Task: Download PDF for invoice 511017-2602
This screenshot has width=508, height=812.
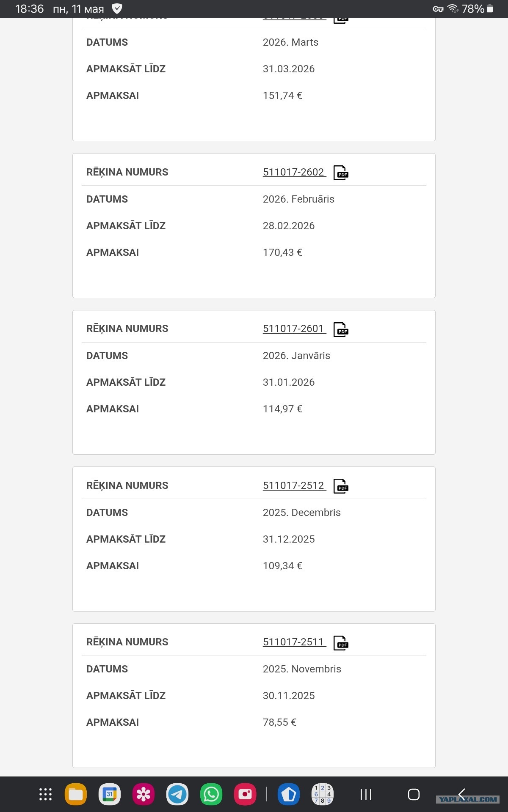Action: (x=341, y=173)
